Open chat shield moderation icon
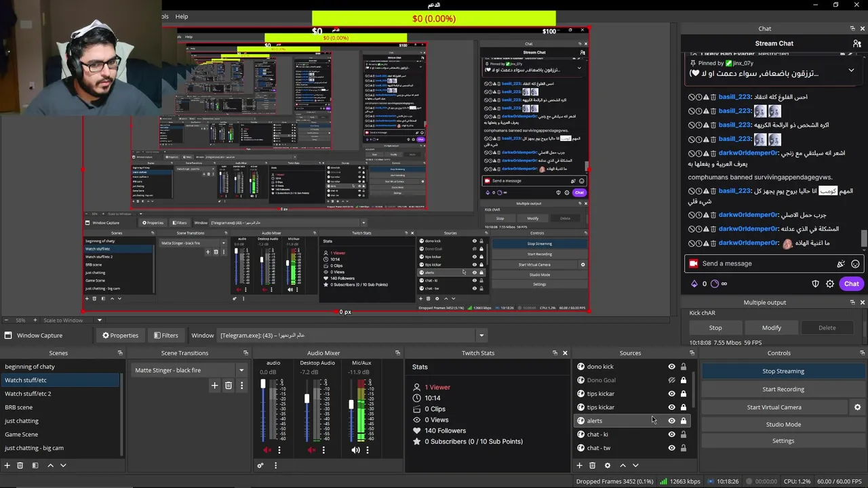The height and width of the screenshot is (488, 868). [x=816, y=284]
